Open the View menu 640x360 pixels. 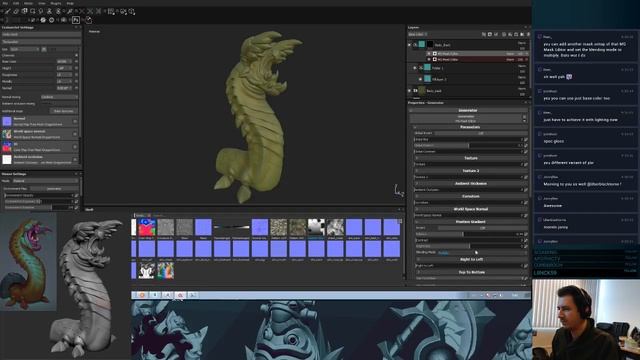point(42,3)
